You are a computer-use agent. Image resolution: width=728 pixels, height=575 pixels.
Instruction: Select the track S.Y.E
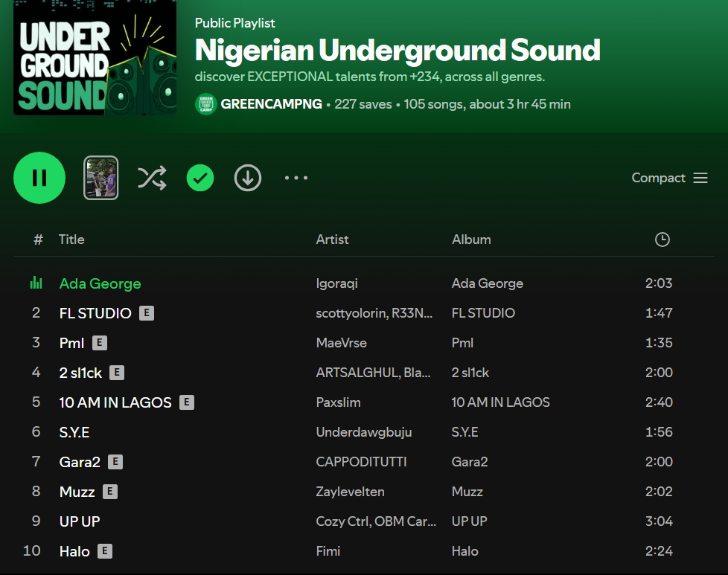pos(74,432)
